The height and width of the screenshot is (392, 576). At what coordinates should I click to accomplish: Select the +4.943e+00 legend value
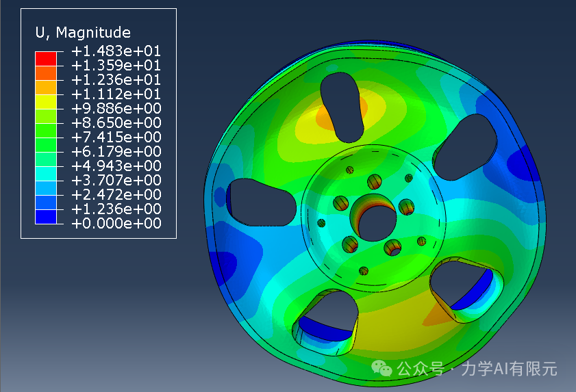(x=116, y=166)
